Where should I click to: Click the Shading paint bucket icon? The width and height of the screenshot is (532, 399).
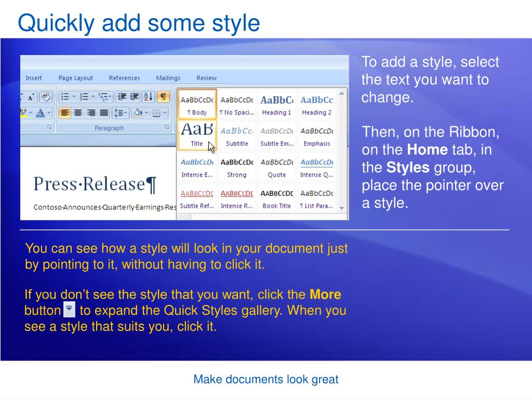pyautogui.click(x=138, y=113)
